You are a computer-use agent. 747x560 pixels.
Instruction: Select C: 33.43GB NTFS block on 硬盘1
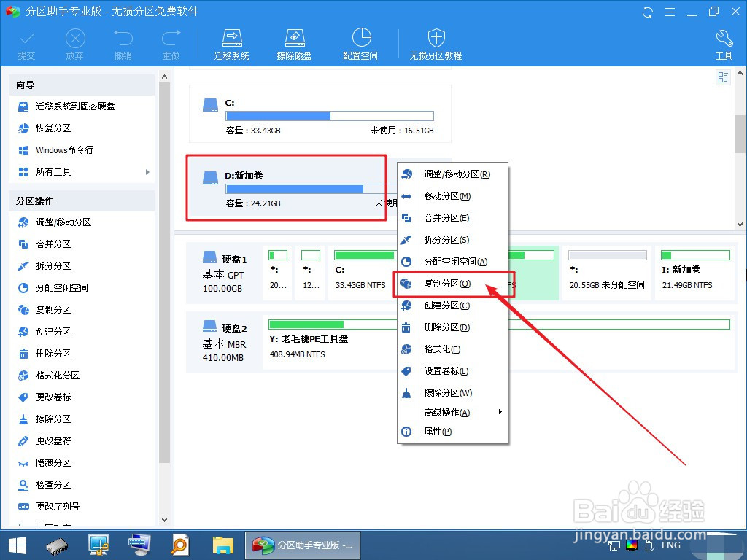[363, 273]
